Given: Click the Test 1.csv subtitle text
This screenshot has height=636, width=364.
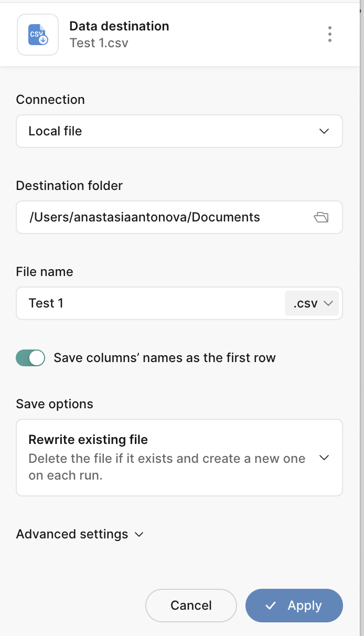Looking at the screenshot, I should [99, 43].
